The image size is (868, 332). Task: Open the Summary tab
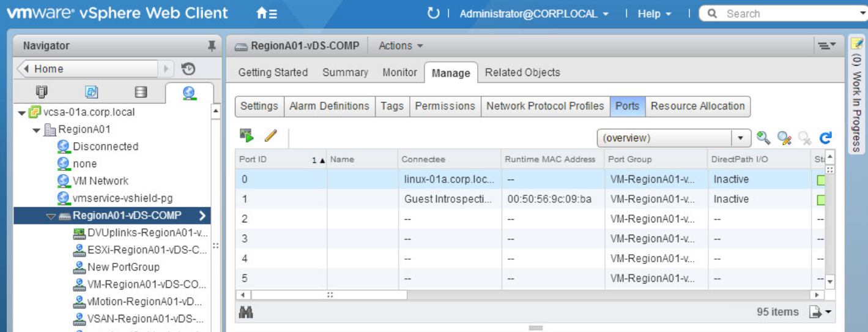tap(345, 72)
